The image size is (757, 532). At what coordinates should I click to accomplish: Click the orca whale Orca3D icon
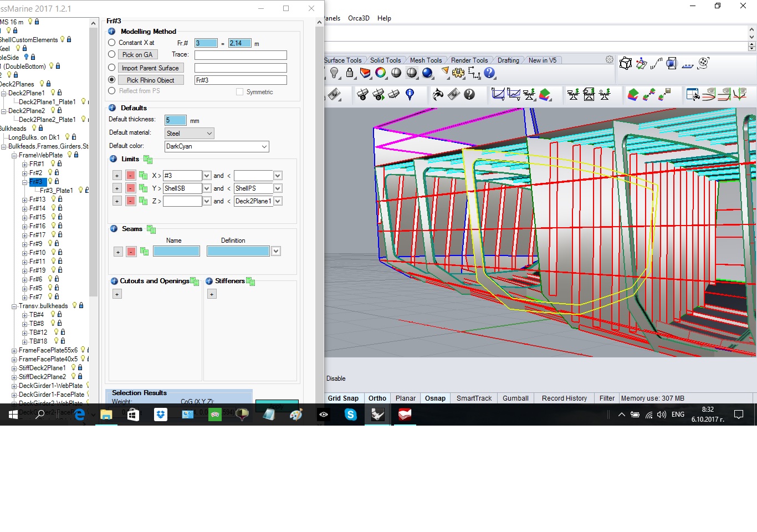[438, 95]
